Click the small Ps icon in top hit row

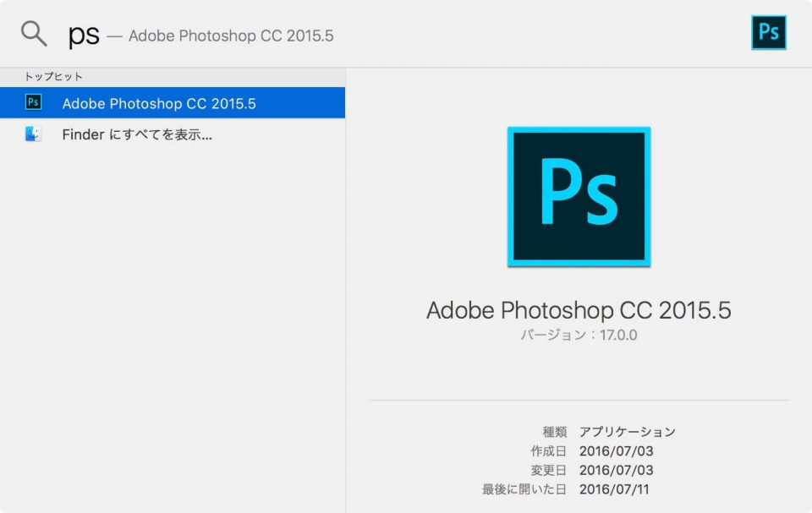33,102
